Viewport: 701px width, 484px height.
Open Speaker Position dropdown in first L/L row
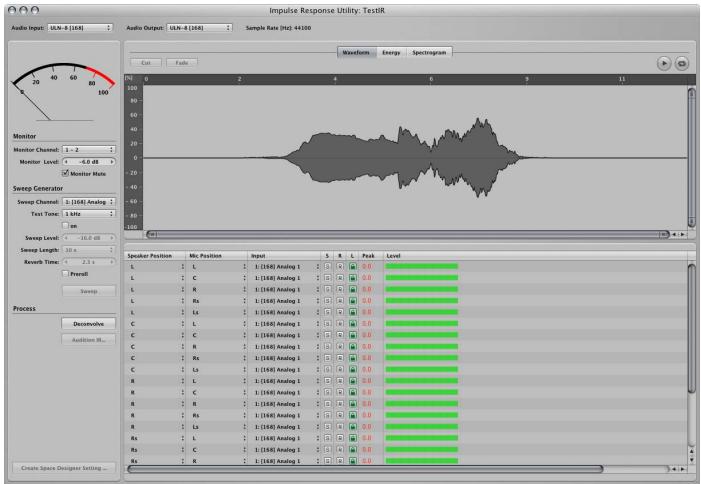click(156, 267)
